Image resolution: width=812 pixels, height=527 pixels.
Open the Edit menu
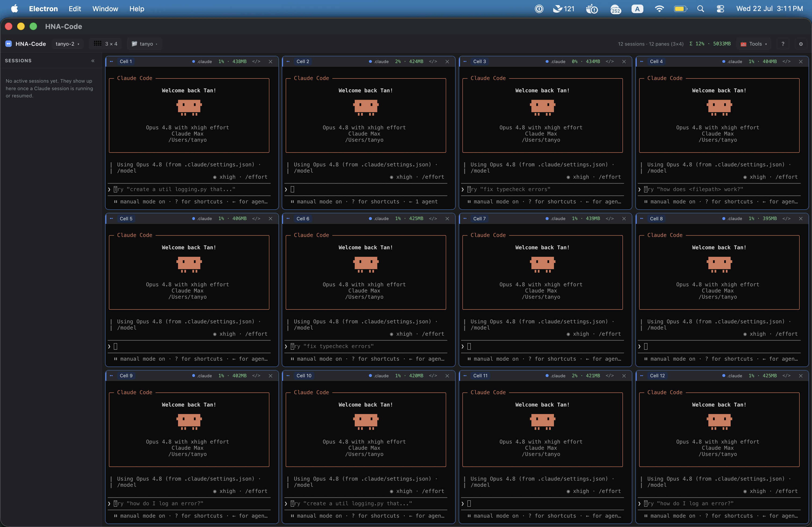(x=75, y=9)
